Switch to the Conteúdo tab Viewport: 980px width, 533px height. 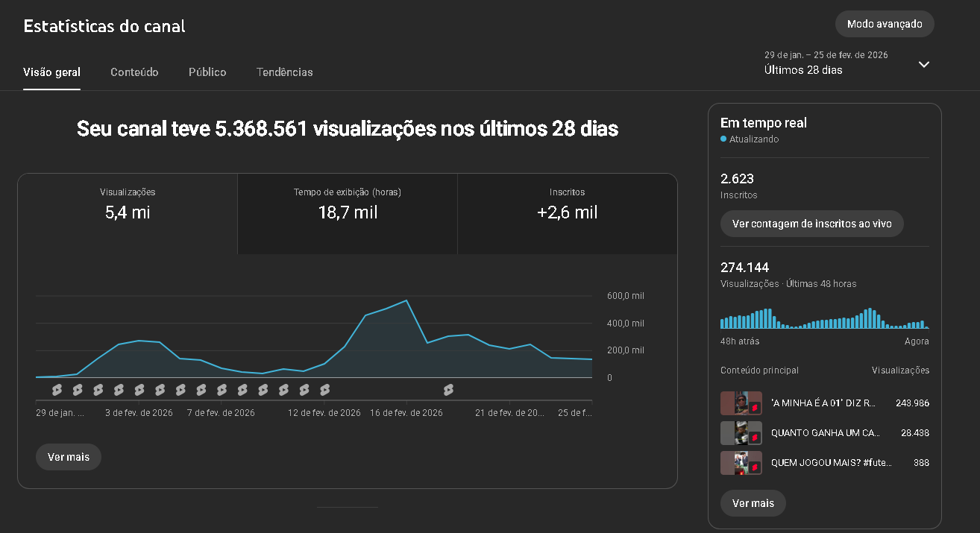tap(134, 72)
